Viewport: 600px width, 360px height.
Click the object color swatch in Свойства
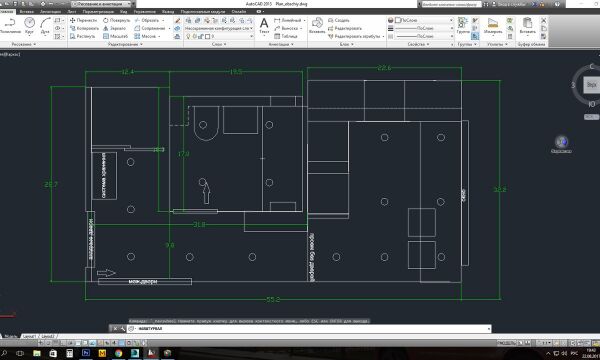(x=398, y=20)
